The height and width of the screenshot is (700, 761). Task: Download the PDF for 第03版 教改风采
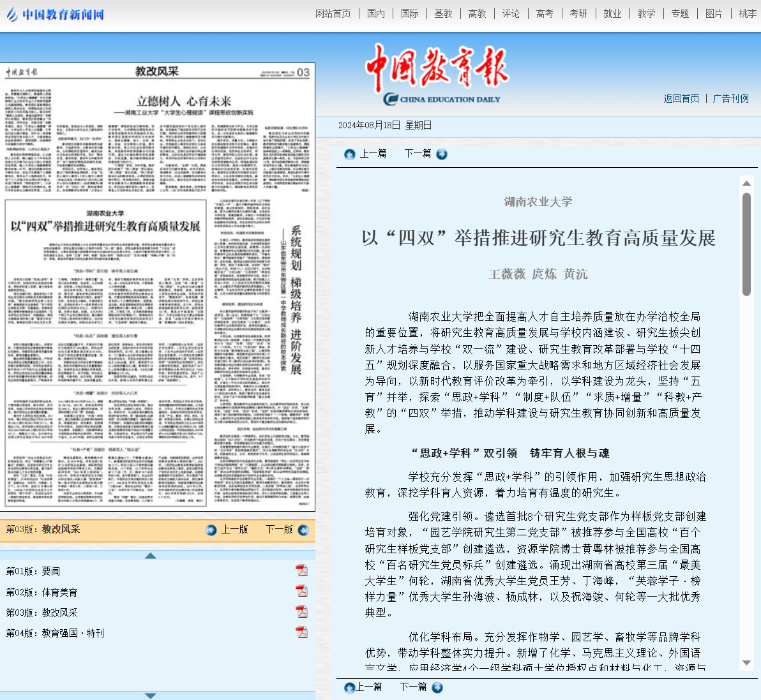point(302,612)
